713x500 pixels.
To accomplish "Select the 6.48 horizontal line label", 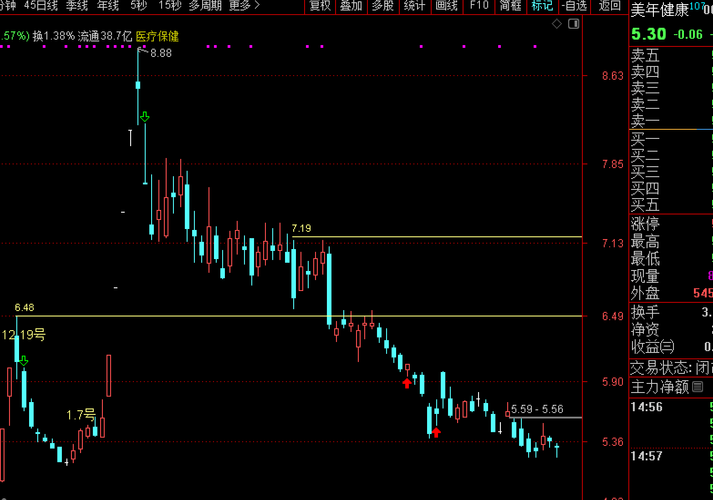I will coord(24,308).
